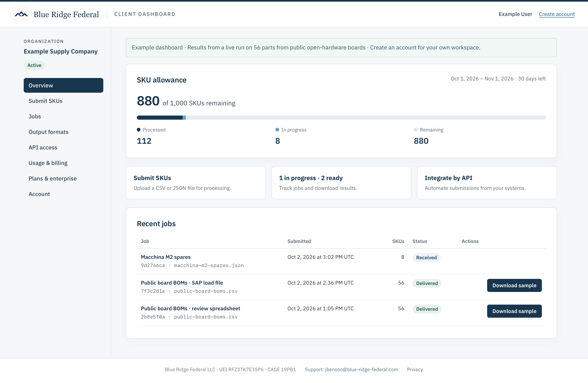Click the Submitted column header

pyautogui.click(x=299, y=241)
